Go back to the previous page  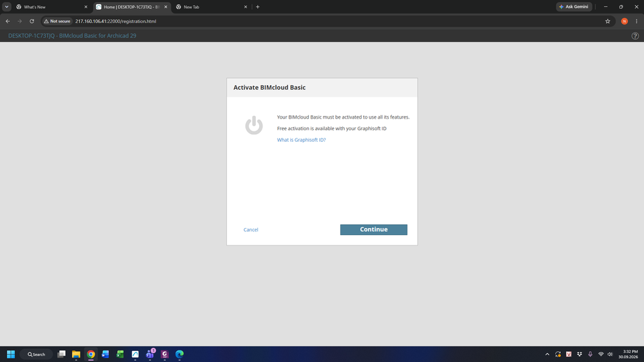click(x=8, y=21)
